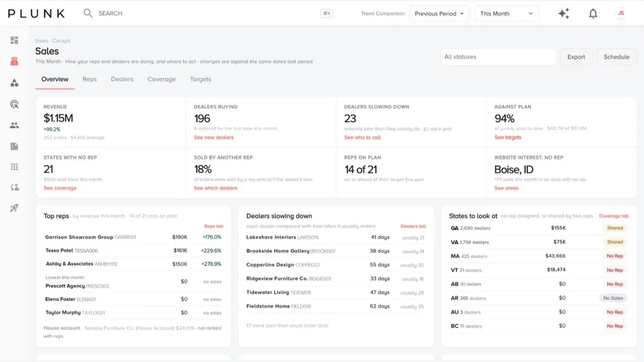
Task: Click the ⌘K shortcut badge
Action: tap(327, 13)
